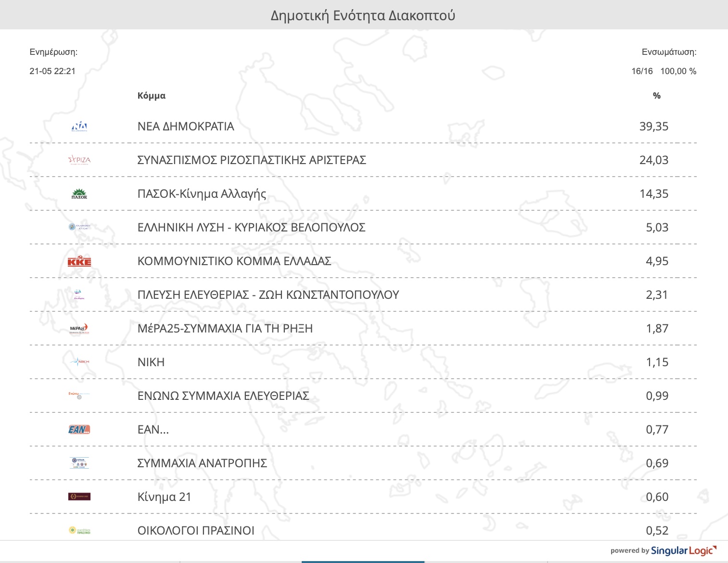The image size is (728, 563).
Task: Click the 0,69 percentage value
Action: point(657,463)
